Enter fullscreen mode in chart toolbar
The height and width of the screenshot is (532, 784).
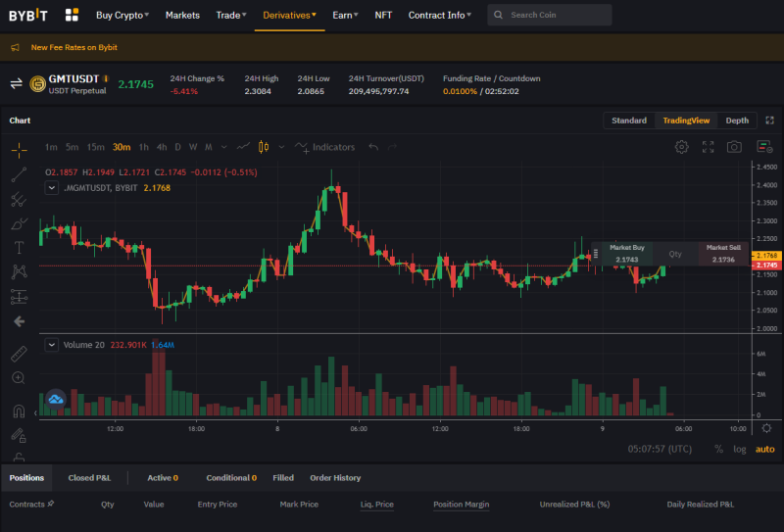pyautogui.click(x=708, y=147)
